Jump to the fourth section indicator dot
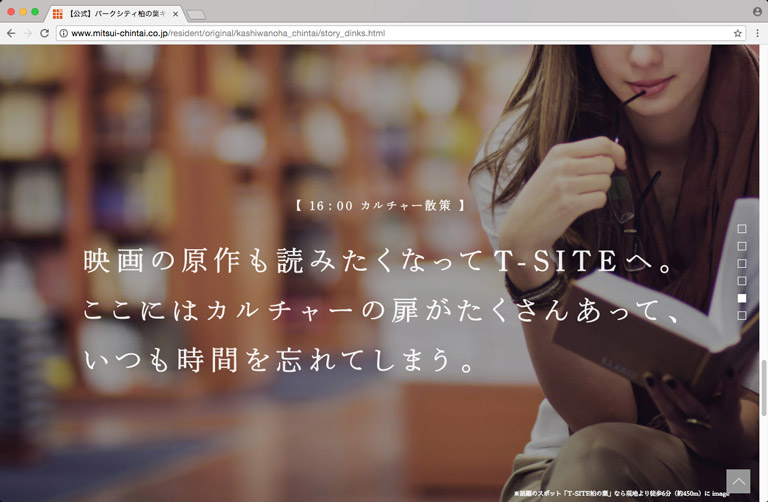The image size is (768, 502). [x=742, y=281]
